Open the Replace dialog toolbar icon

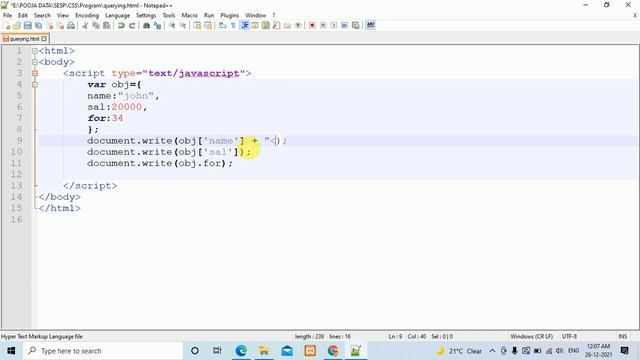coord(157,25)
